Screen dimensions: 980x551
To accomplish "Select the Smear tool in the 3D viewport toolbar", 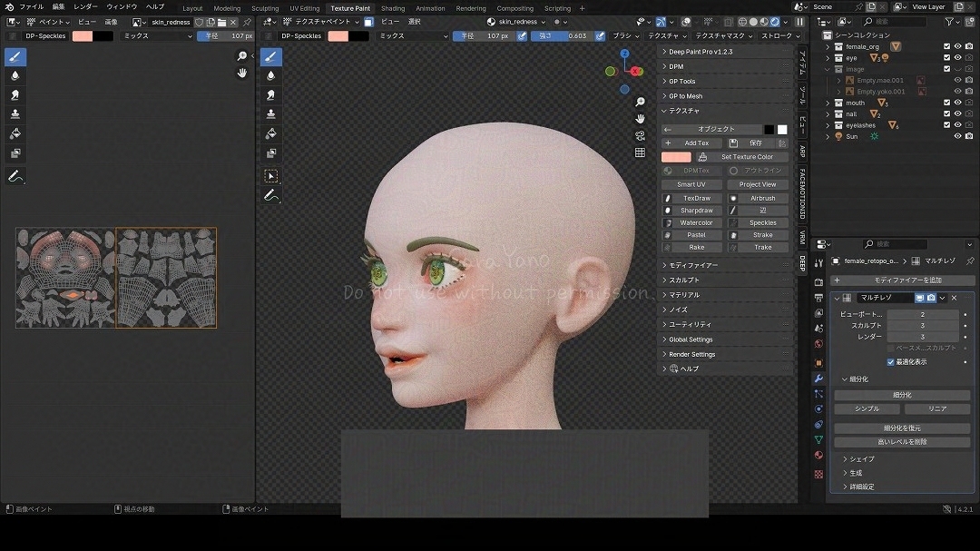I will (270, 95).
